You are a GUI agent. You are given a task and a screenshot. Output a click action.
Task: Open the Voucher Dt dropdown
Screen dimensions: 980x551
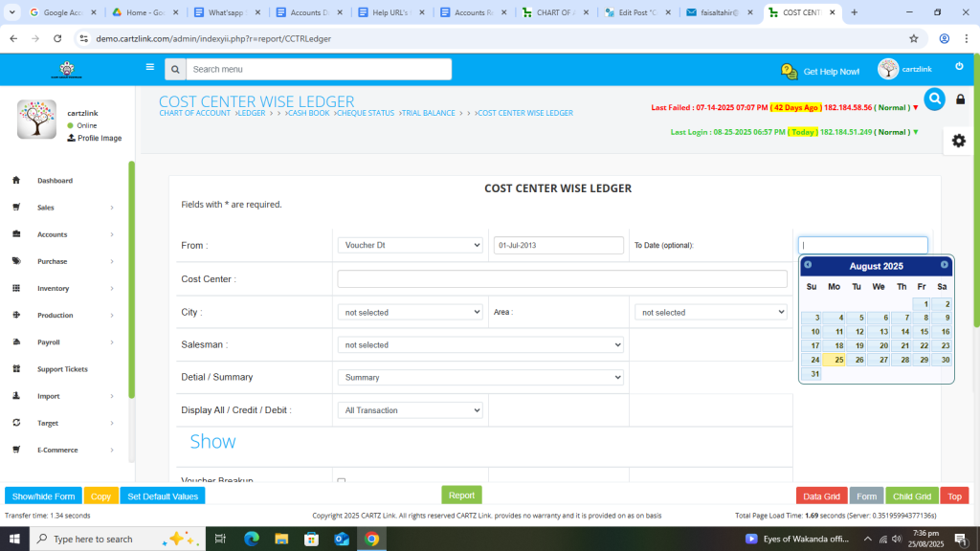pyautogui.click(x=410, y=245)
